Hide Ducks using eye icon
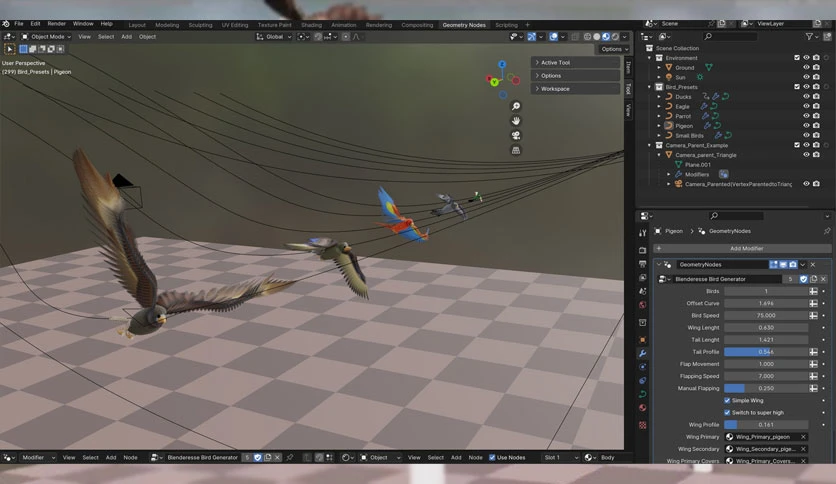Image resolution: width=836 pixels, height=484 pixels. tap(806, 96)
